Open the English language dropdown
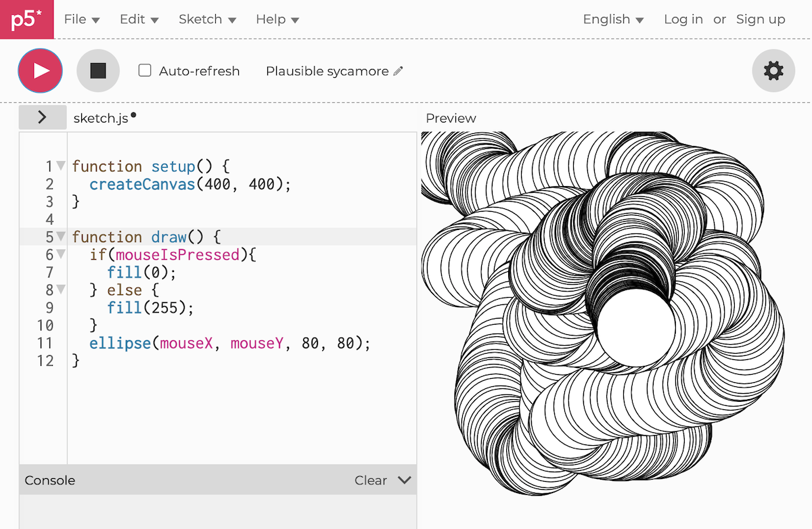Viewport: 812px width, 529px height. pyautogui.click(x=613, y=20)
